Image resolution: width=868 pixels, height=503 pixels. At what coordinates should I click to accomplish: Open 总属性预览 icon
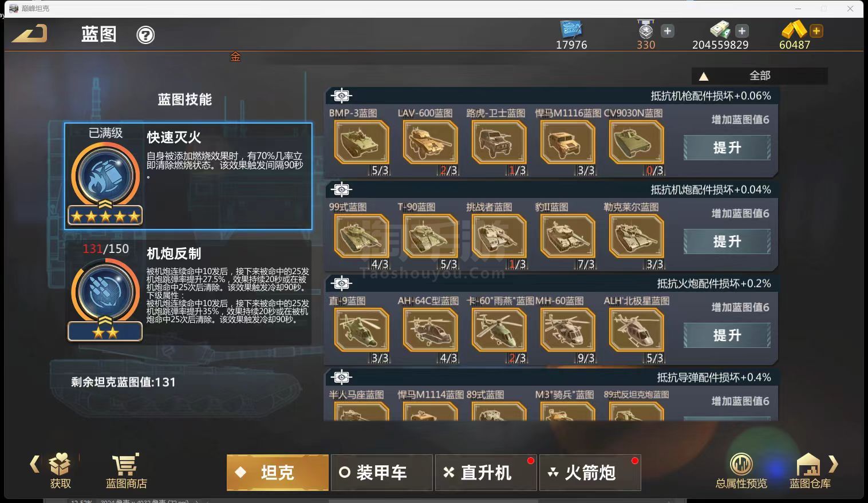click(741, 464)
